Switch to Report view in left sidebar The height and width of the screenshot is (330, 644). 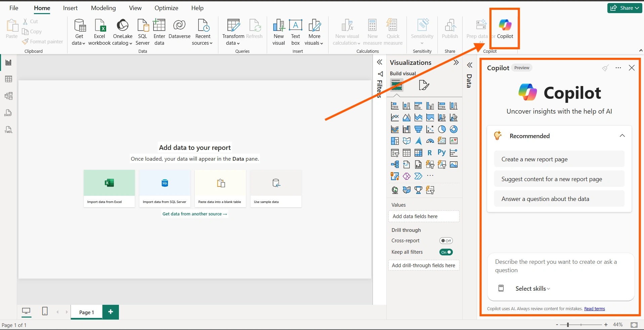click(8, 63)
